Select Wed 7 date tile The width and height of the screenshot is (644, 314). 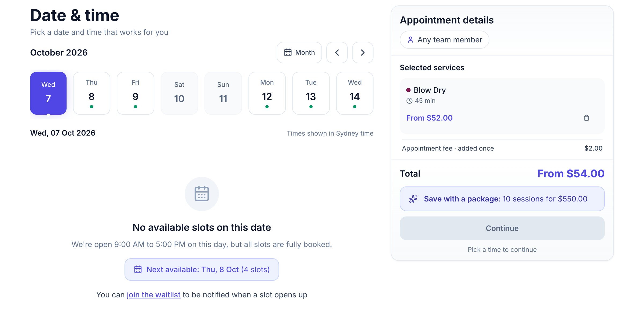pos(48,93)
